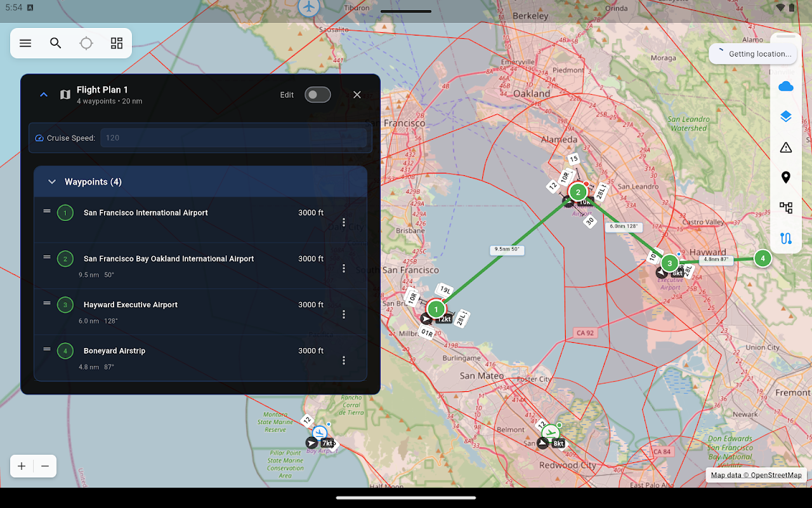Image resolution: width=812 pixels, height=508 pixels.
Task: Click reorder handle for Boneyard Airstrip
Action: coord(46,349)
